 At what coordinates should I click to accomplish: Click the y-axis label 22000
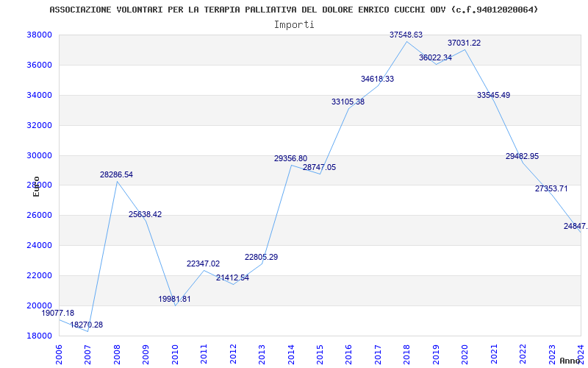39,275
